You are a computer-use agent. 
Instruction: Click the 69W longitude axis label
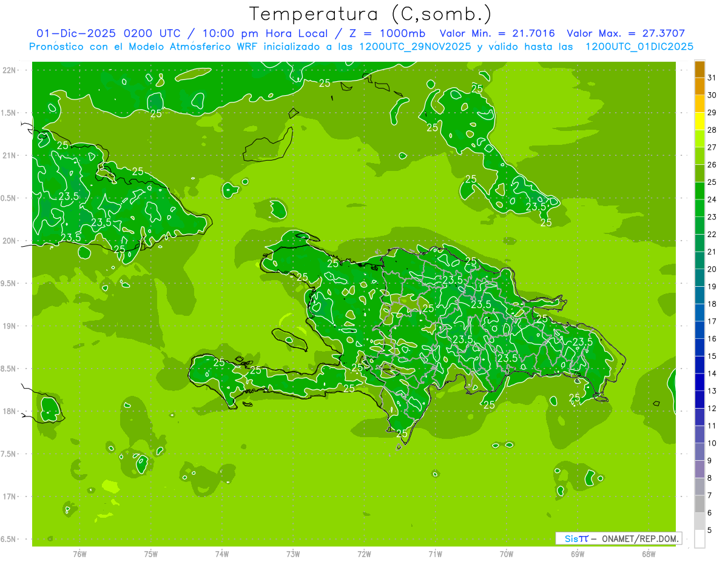tap(578, 554)
